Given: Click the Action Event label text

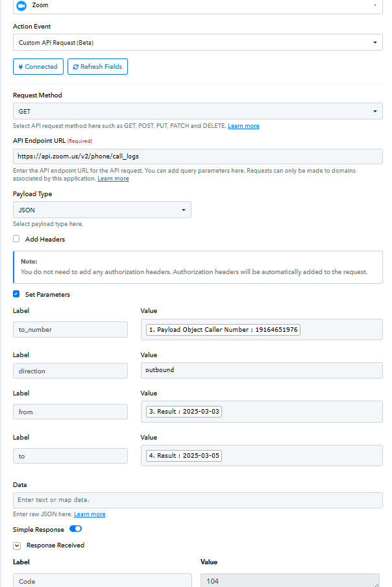Looking at the screenshot, I should (32, 26).
